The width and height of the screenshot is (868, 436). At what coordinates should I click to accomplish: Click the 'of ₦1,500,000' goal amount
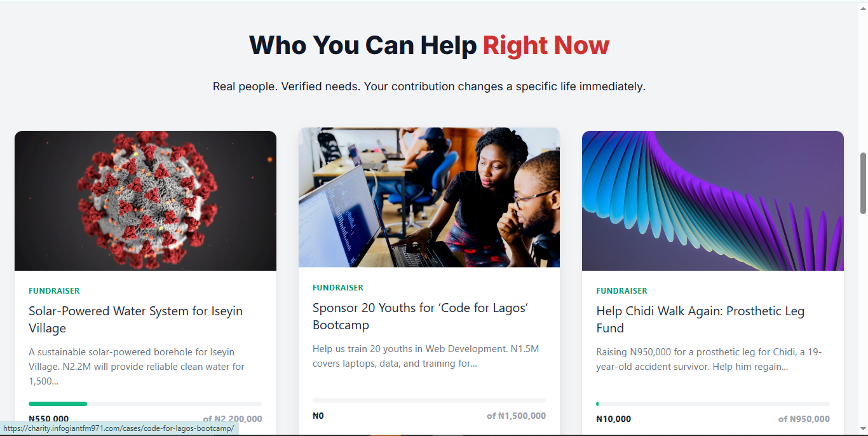coord(516,416)
